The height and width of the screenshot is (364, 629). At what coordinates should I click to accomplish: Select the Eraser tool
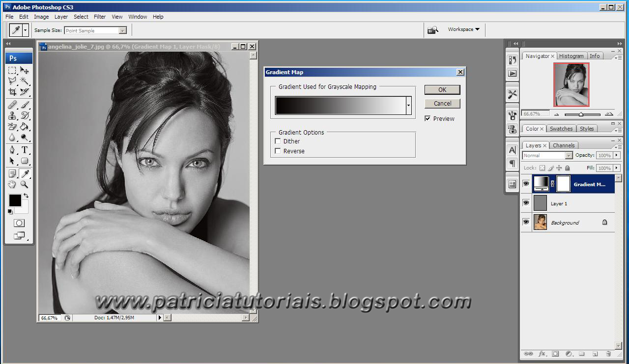(13, 126)
